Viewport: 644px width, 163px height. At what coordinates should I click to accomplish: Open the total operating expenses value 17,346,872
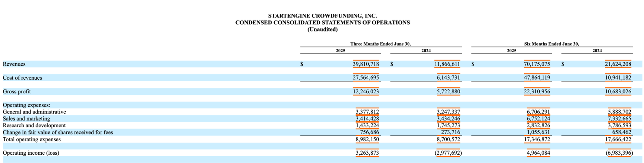tap(537, 139)
